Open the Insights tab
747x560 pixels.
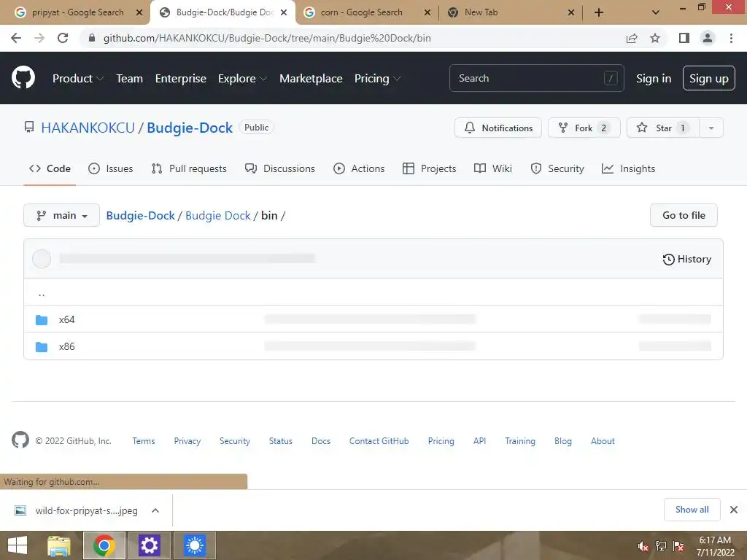point(628,168)
